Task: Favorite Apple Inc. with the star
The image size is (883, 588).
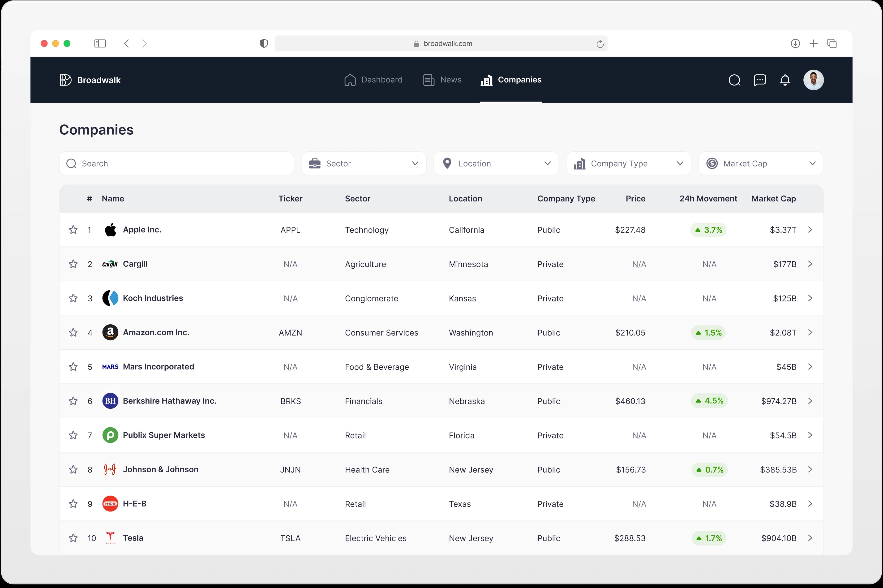Action: click(x=73, y=230)
